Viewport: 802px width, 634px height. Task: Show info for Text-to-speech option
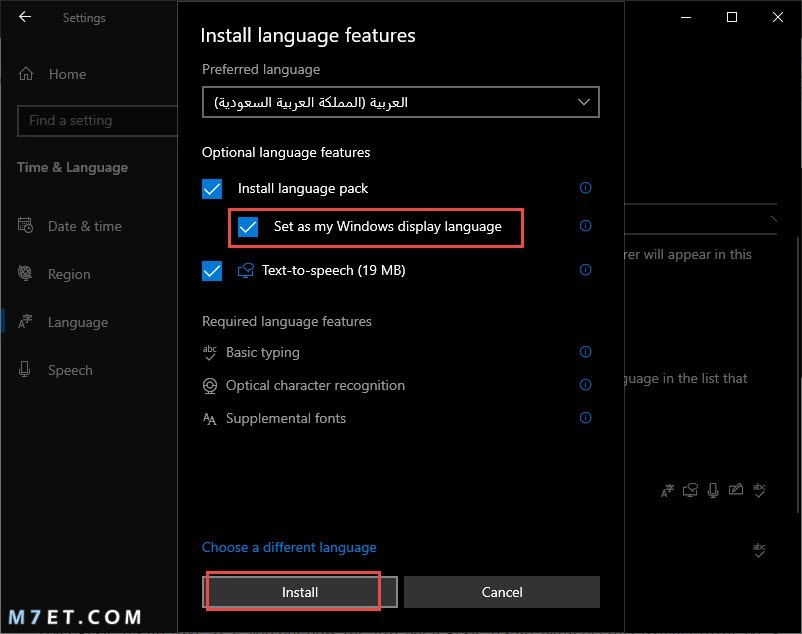[x=586, y=269]
